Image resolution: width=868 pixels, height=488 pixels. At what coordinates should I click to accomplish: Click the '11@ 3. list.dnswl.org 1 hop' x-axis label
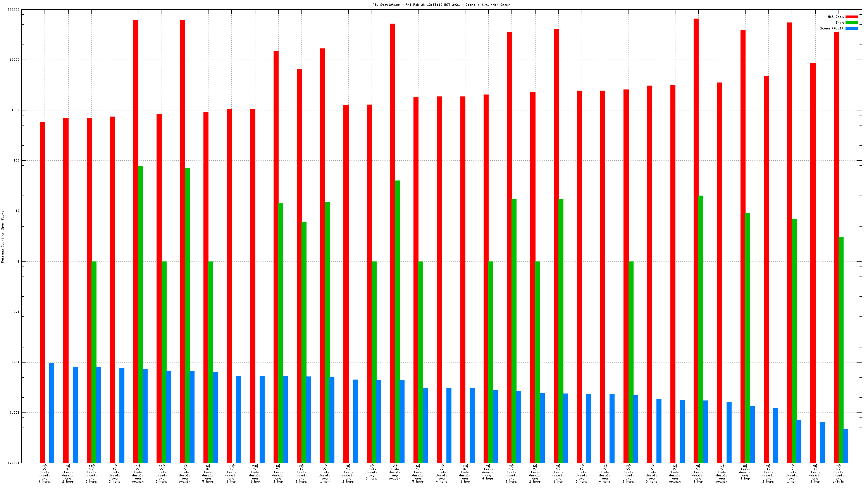point(465,474)
